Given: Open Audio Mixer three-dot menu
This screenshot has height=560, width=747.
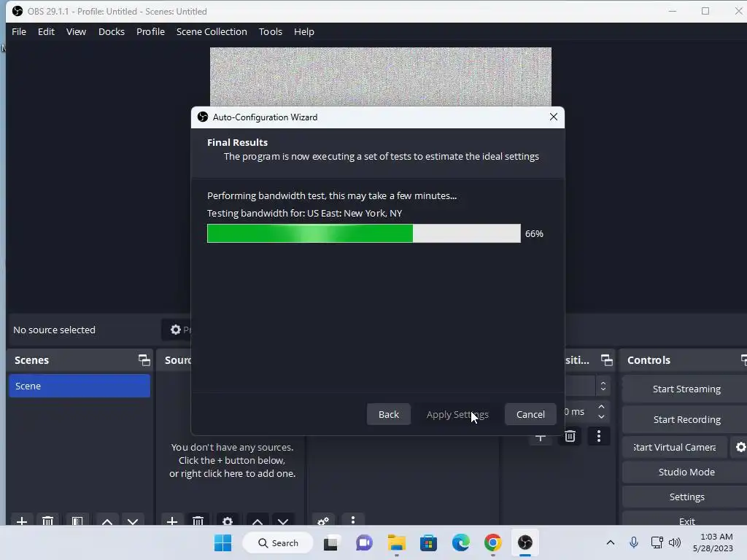Looking at the screenshot, I should (353, 520).
